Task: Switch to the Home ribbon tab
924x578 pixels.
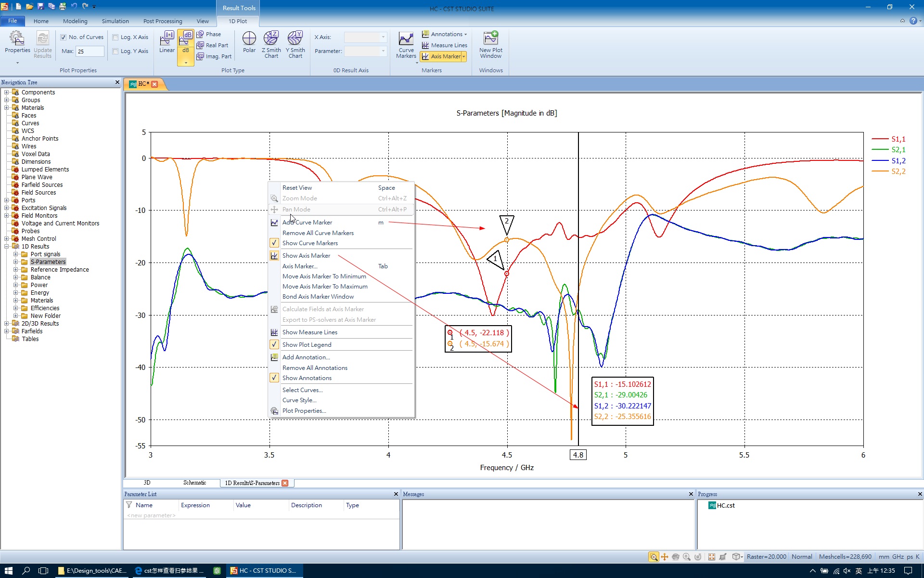Action: click(41, 21)
